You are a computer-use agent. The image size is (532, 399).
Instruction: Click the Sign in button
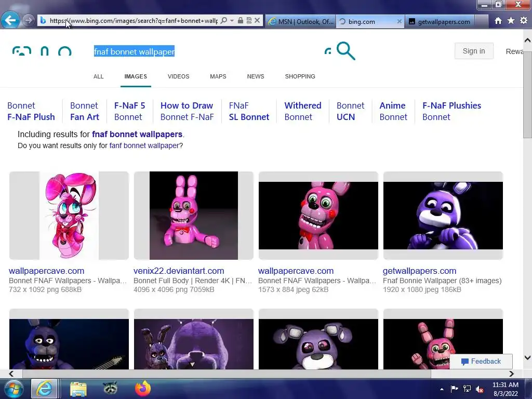(474, 51)
